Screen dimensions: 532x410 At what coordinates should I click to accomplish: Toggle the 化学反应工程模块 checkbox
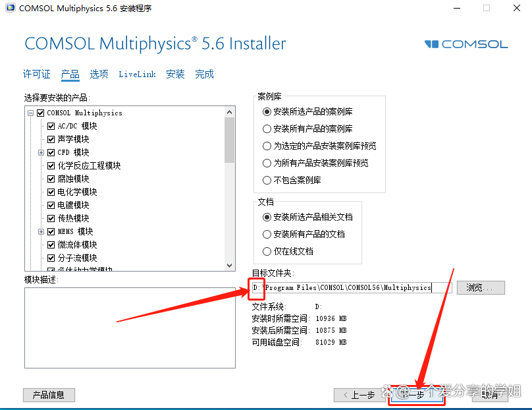tap(51, 165)
